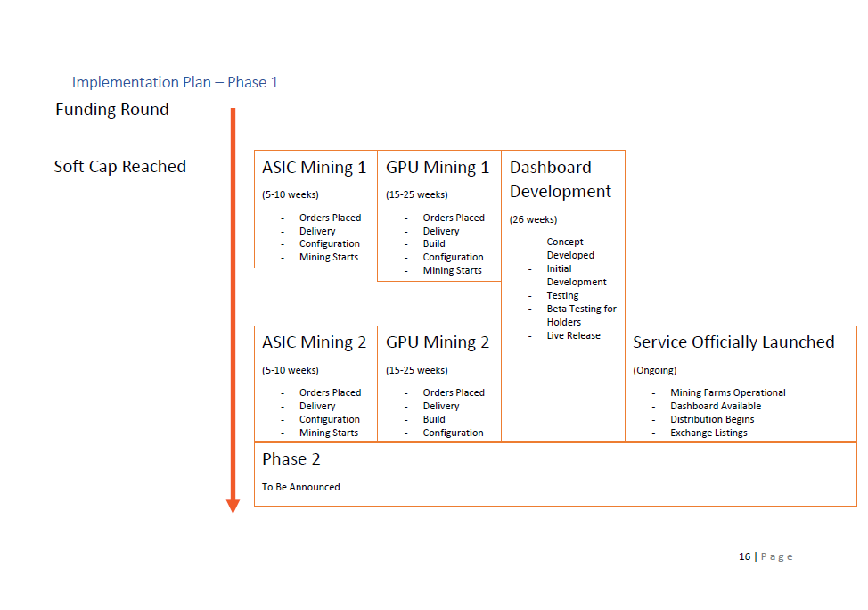868x610 pixels.
Task: Click the 'Implementation Plan – Phase 1' heading
Action: point(175,83)
